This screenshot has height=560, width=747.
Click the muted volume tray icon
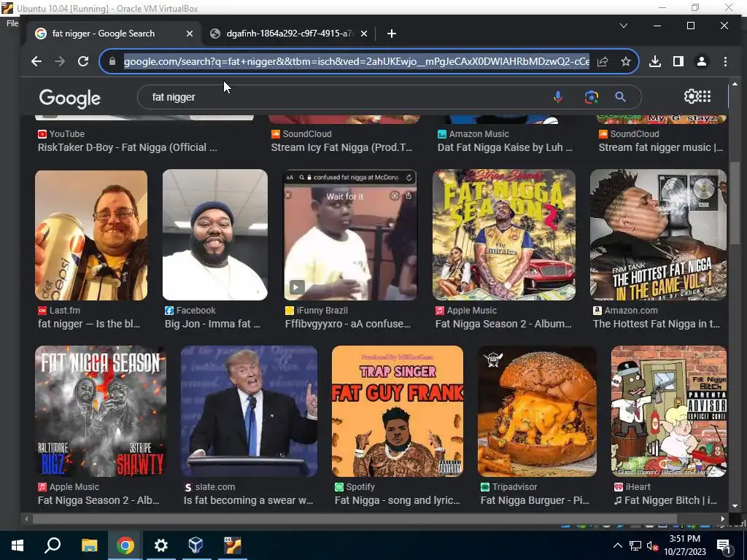pyautogui.click(x=652, y=546)
